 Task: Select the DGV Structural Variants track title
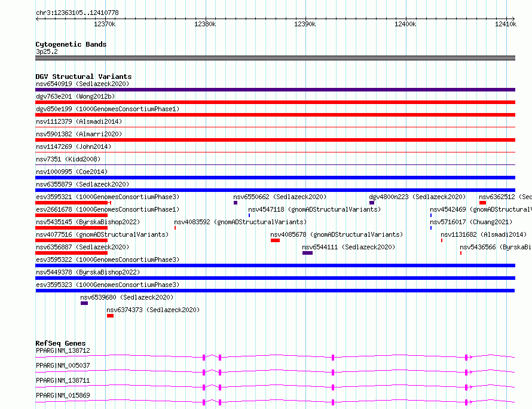point(84,77)
